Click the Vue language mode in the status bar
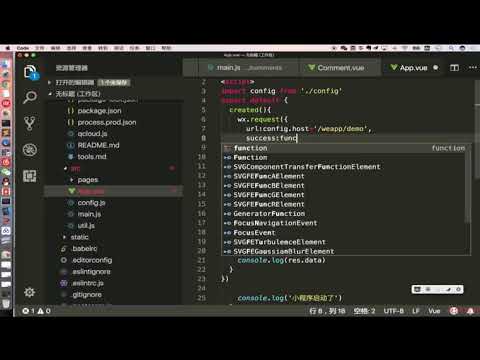480x360 pixels. click(434, 311)
